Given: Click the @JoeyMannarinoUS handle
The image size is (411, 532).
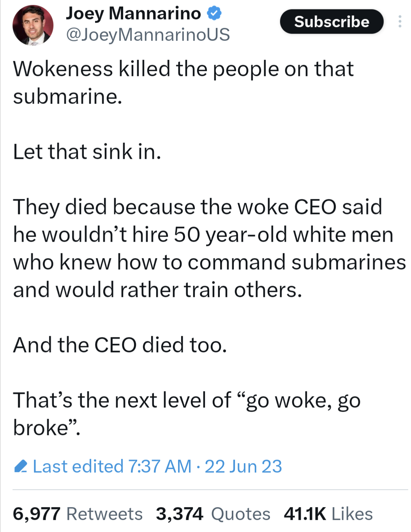Looking at the screenshot, I should [148, 35].
